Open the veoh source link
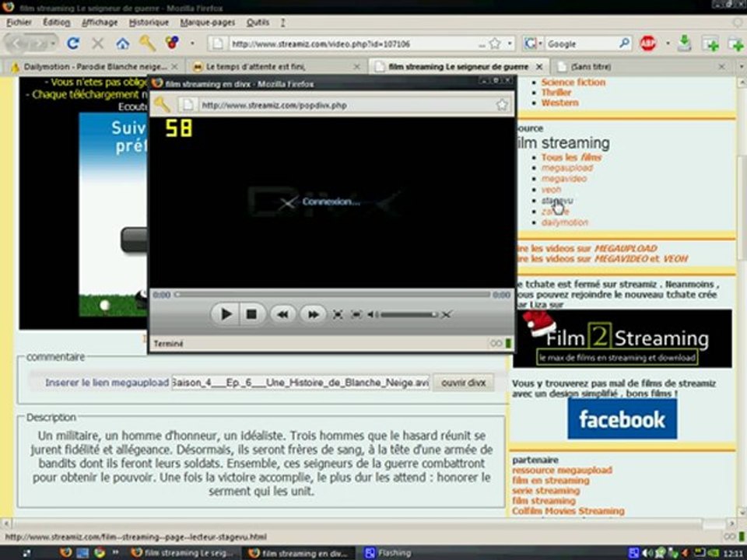Viewport: 747px width, 560px height. [551, 190]
